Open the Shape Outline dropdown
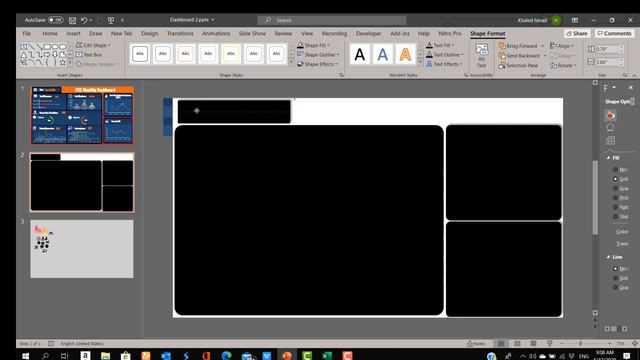This screenshot has width=640, height=360. [318, 55]
